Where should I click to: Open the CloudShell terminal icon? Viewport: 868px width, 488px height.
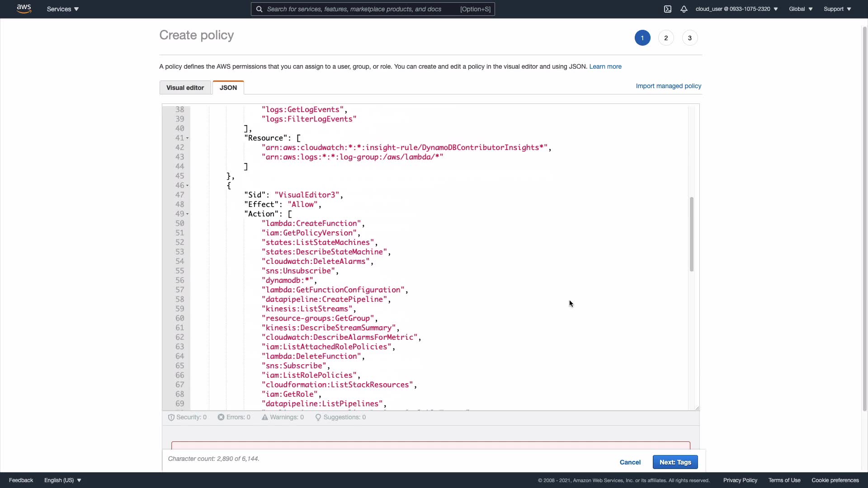[668, 9]
